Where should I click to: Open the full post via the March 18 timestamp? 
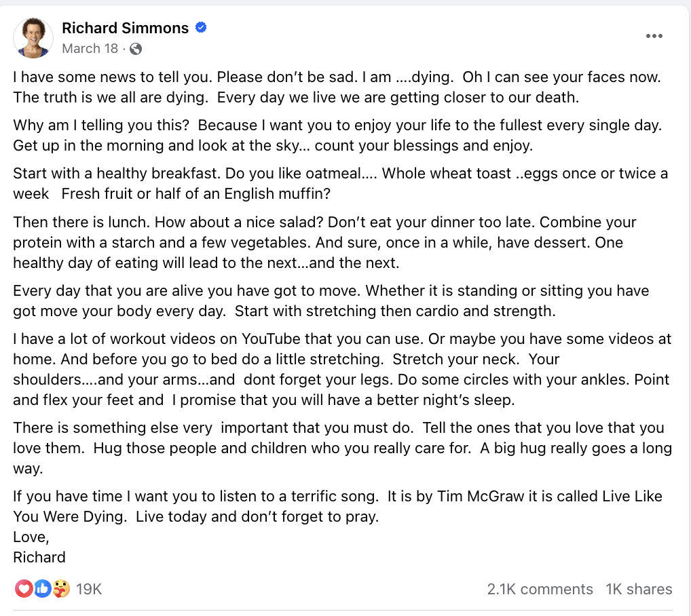[x=88, y=48]
